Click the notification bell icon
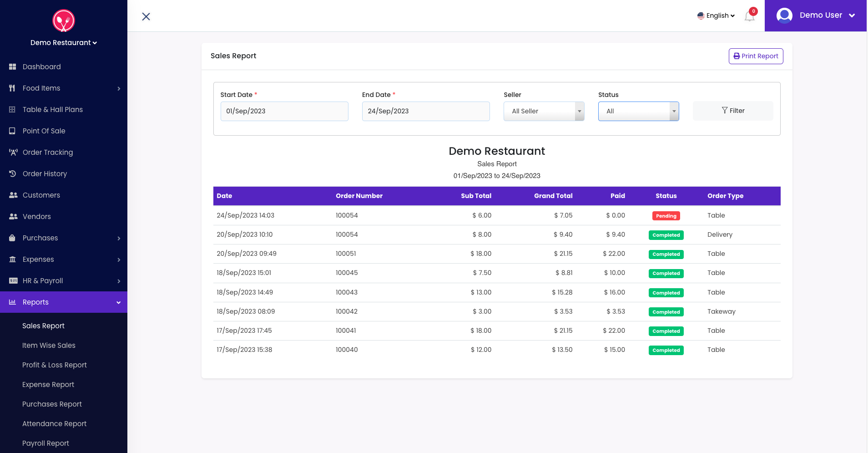This screenshot has width=868, height=453. point(749,16)
